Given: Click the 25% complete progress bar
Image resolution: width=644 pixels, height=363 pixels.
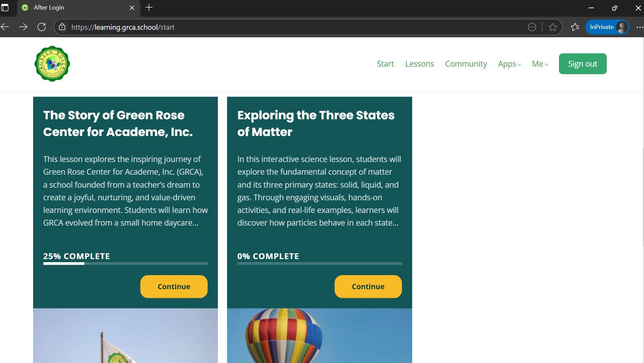Looking at the screenshot, I should tap(125, 264).
